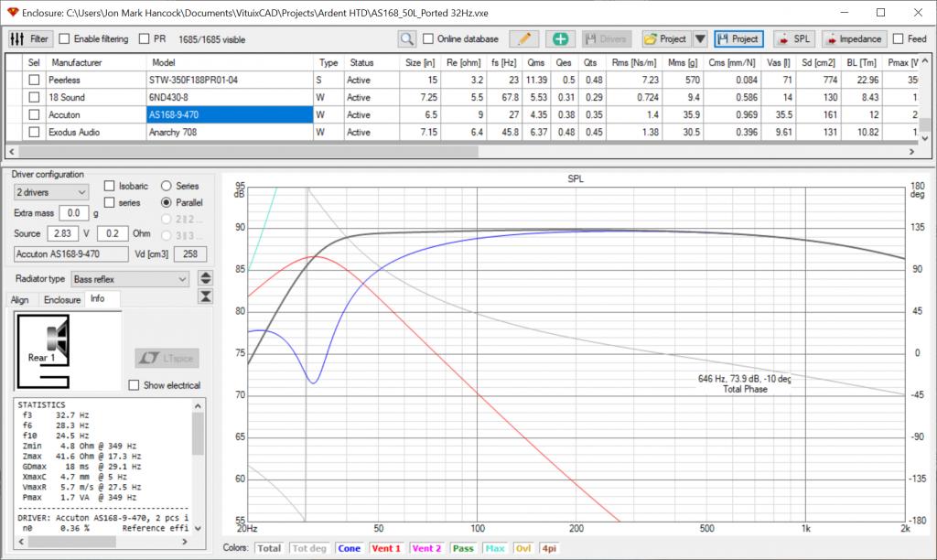Click the source resistance 0.2 Ohm field
The width and height of the screenshot is (937, 560).
pos(113,233)
